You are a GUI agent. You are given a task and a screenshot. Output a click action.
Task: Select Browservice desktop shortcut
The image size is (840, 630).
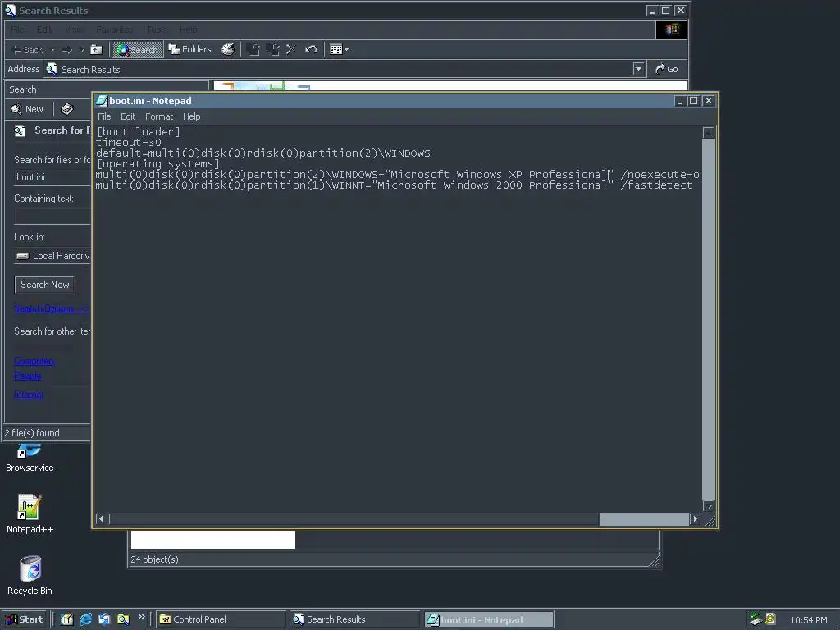coord(30,459)
